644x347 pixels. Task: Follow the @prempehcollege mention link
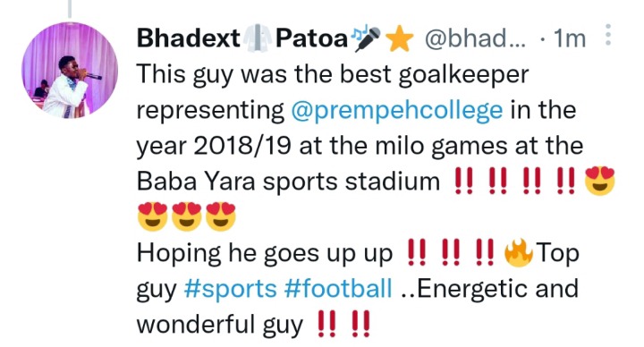[397, 111]
